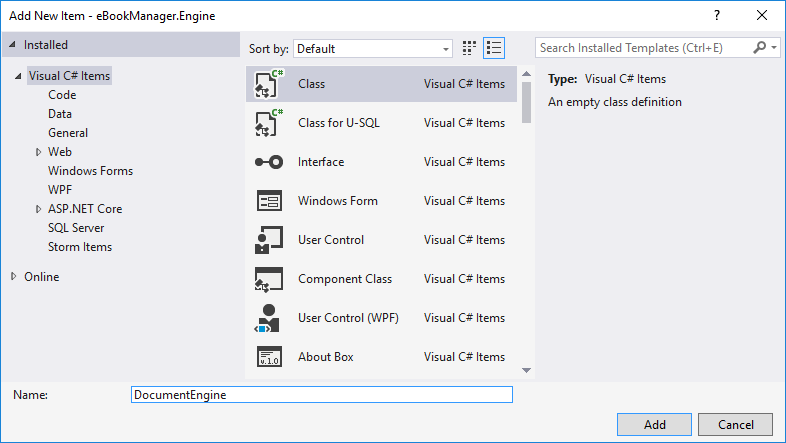The height and width of the screenshot is (443, 786).
Task: Expand the Web category node
Action: click(x=38, y=152)
